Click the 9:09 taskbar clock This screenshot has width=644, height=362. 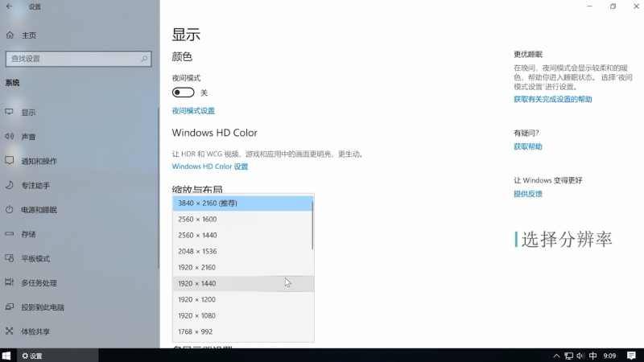609,356
